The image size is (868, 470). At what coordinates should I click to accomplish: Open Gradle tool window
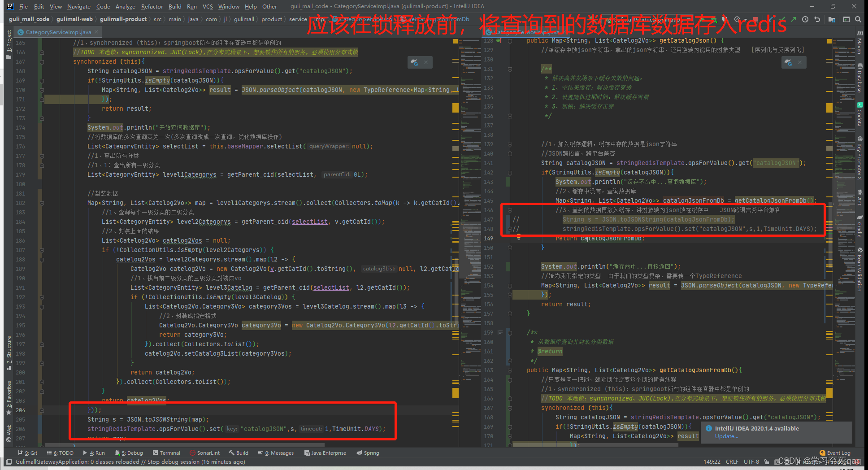859,226
